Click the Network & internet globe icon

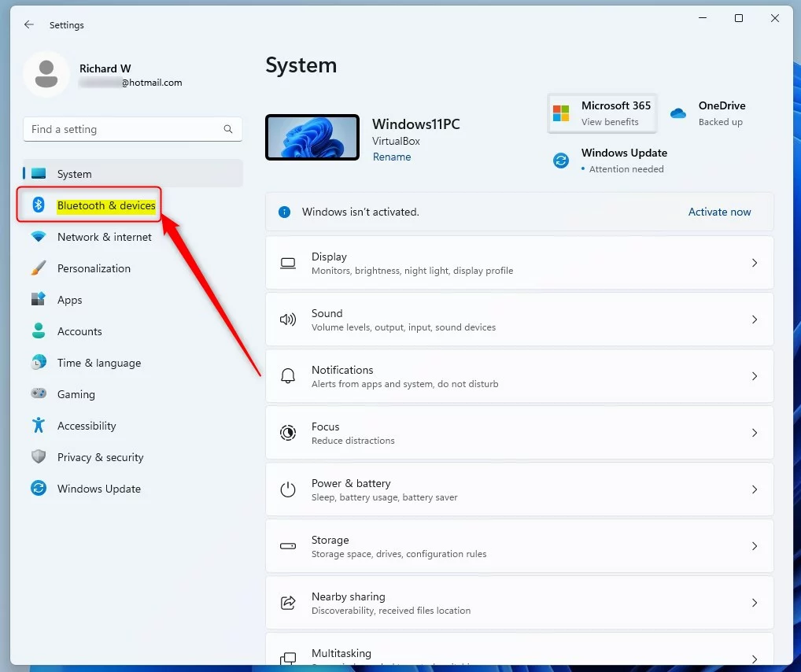[39, 237]
